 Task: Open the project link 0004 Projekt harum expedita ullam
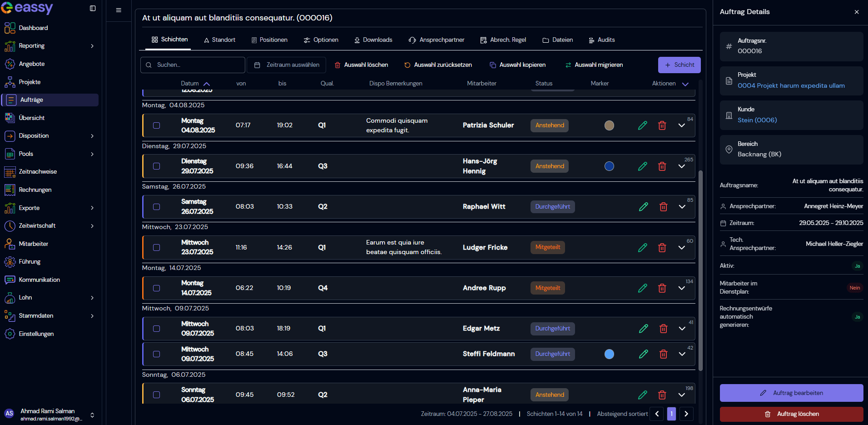(x=791, y=85)
